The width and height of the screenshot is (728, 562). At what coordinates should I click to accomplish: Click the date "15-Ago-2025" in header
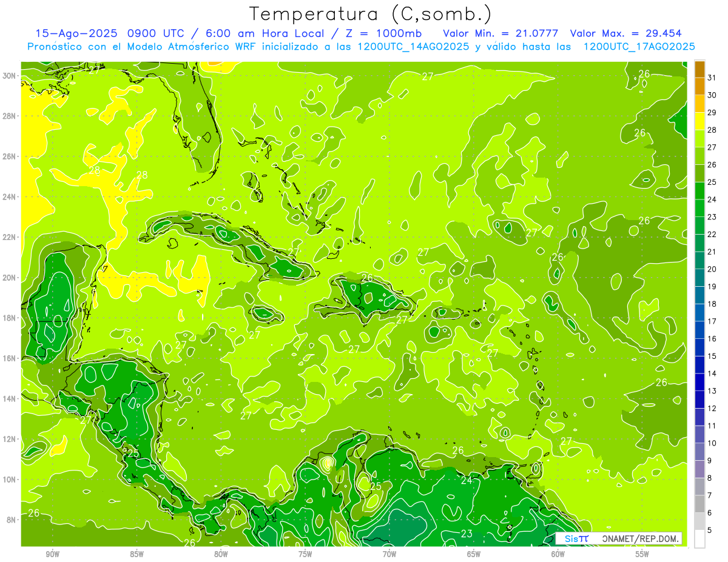(77, 33)
